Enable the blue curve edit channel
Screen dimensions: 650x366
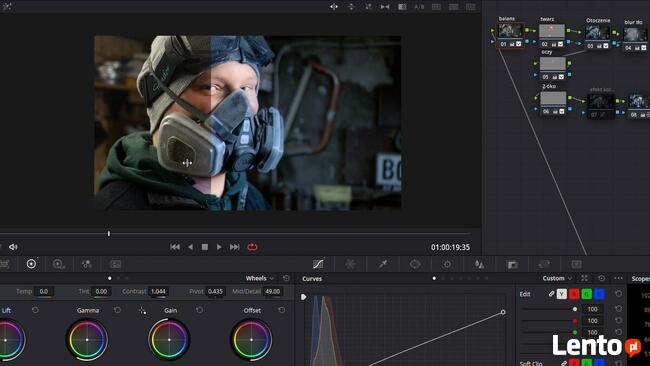click(599, 294)
